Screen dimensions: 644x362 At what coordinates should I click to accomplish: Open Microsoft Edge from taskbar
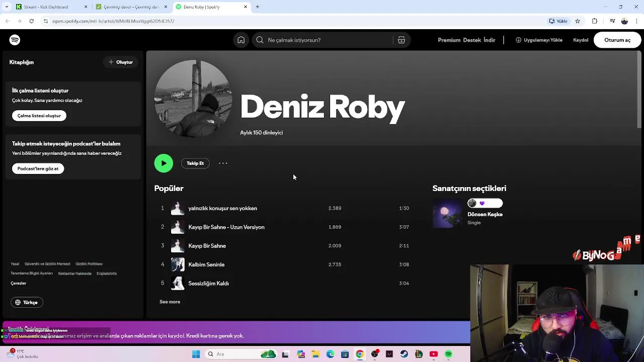330,354
